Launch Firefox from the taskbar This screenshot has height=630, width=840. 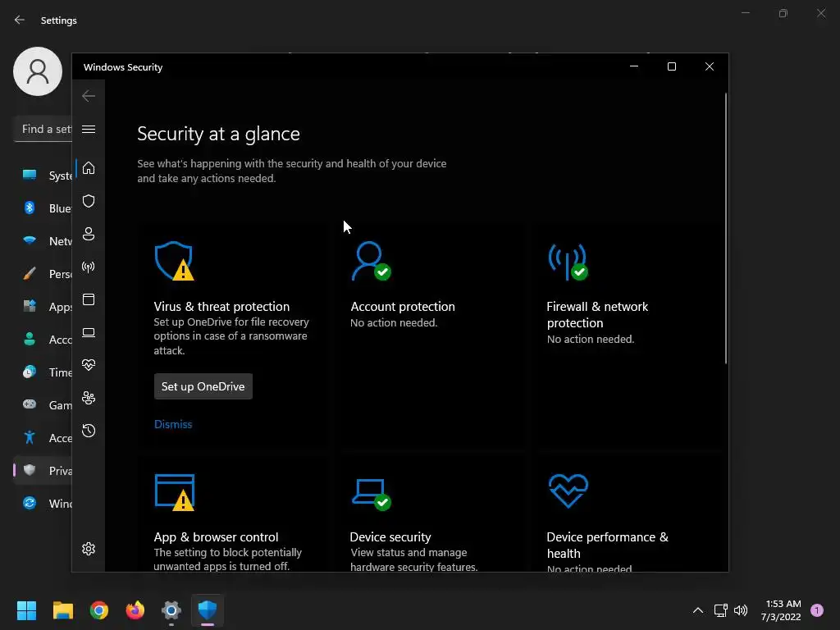click(x=135, y=610)
